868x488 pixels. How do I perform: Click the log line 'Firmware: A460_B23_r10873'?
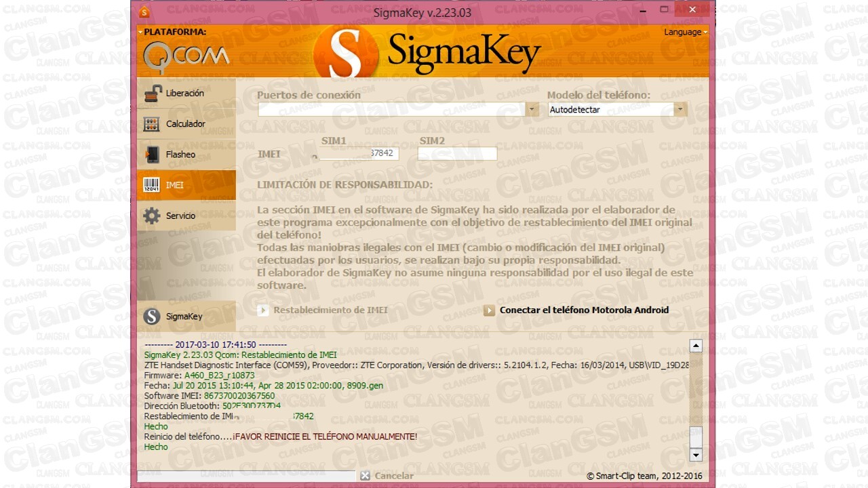tap(199, 375)
